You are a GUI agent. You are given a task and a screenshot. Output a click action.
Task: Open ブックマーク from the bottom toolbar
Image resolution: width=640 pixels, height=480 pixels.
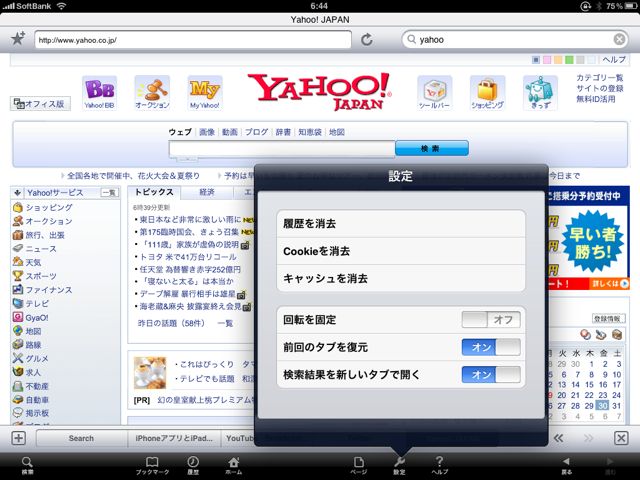(152, 465)
